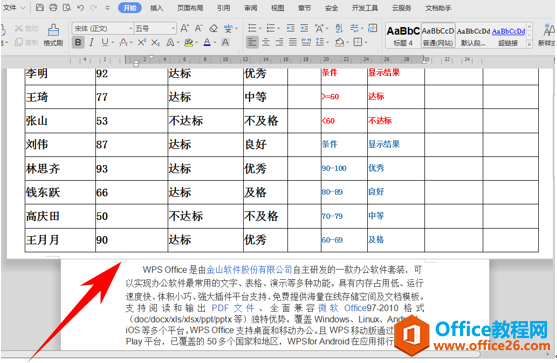This screenshot has height=363, width=557.
Task: Toggle Italic formatting
Action: [x=92, y=43]
